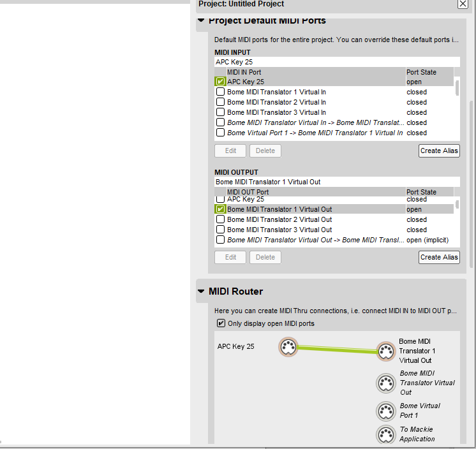
Task: Click 'Project: Untitled Project' title text
Action: tap(241, 4)
